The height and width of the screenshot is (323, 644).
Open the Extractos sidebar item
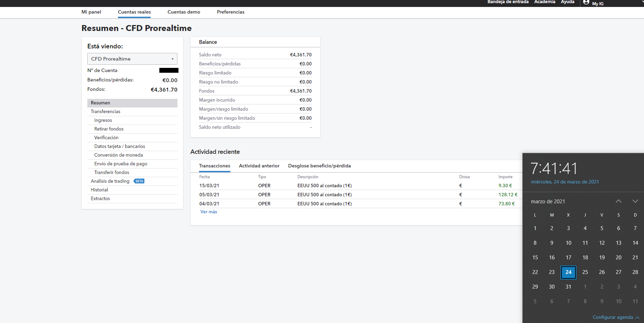coord(100,199)
